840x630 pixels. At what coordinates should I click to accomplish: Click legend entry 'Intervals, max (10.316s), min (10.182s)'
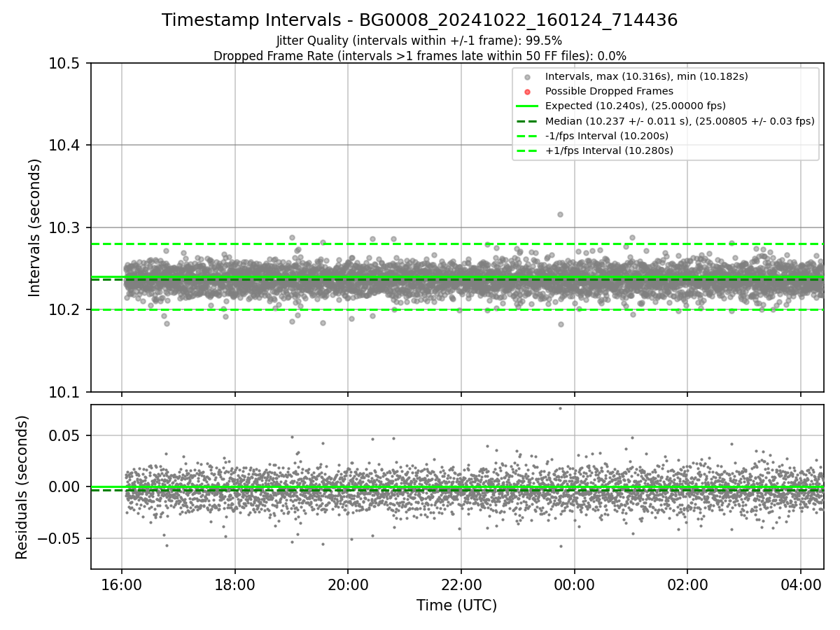(x=646, y=77)
